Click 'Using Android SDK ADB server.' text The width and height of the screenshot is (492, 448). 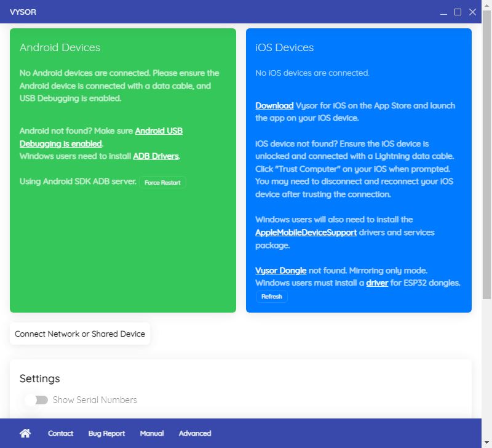[78, 182]
